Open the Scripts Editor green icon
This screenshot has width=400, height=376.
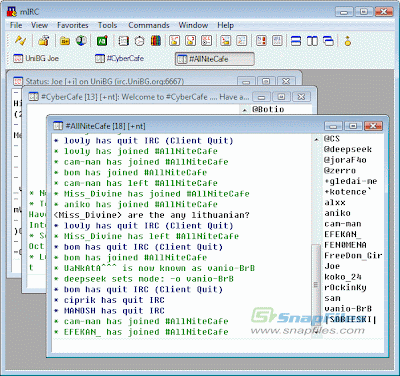click(102, 41)
